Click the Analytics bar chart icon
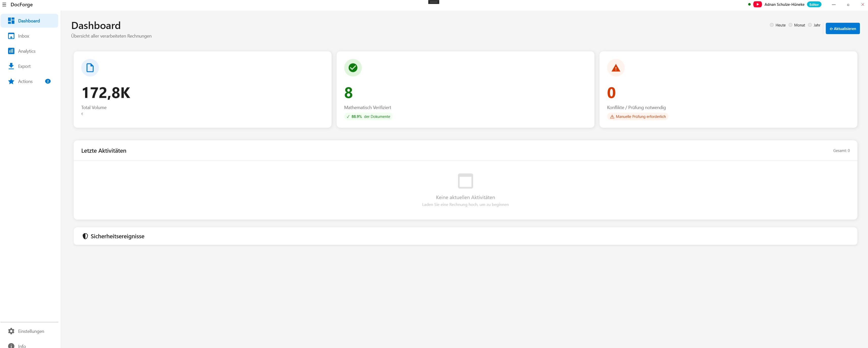This screenshot has height=348, width=868. (x=11, y=51)
